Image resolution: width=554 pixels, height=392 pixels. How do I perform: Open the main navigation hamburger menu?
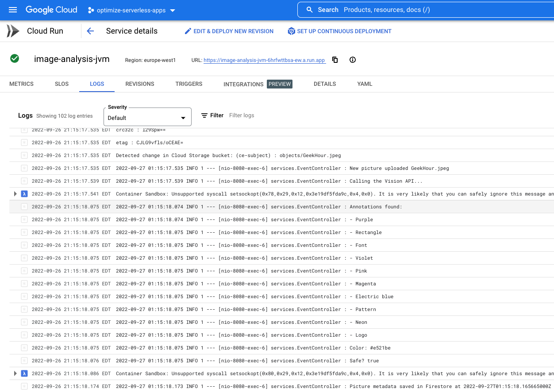(x=13, y=10)
